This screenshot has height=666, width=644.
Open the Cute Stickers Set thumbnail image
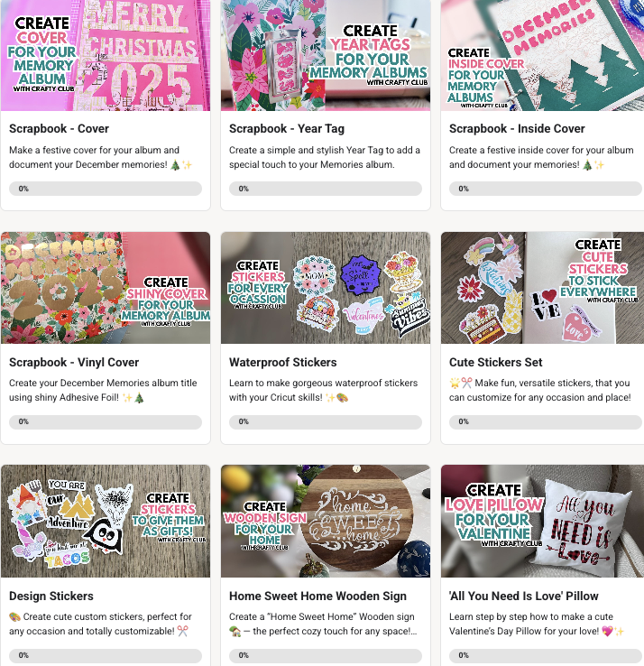[543, 288]
